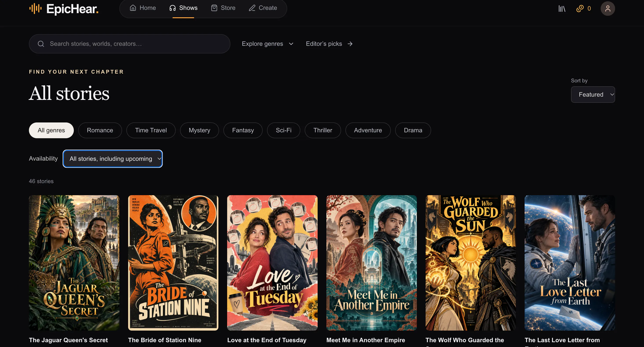Click the EpicHear waveform logo icon

pos(35,9)
